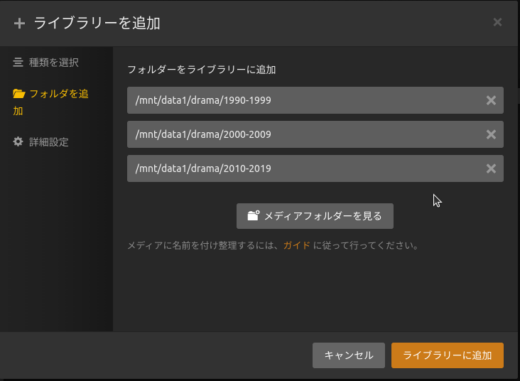Click the キャンセル button
This screenshot has height=381, width=520.
(349, 355)
